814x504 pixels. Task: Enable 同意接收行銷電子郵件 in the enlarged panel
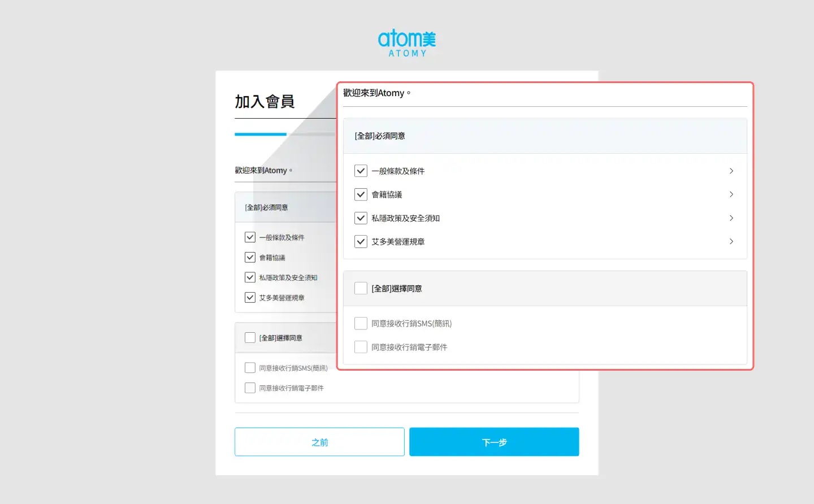[361, 347]
